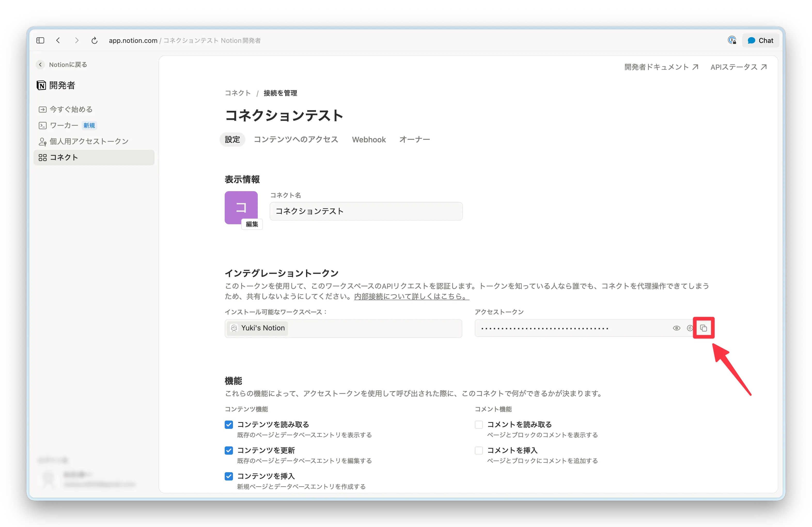Click the ワーカー terminal icon

(42, 125)
